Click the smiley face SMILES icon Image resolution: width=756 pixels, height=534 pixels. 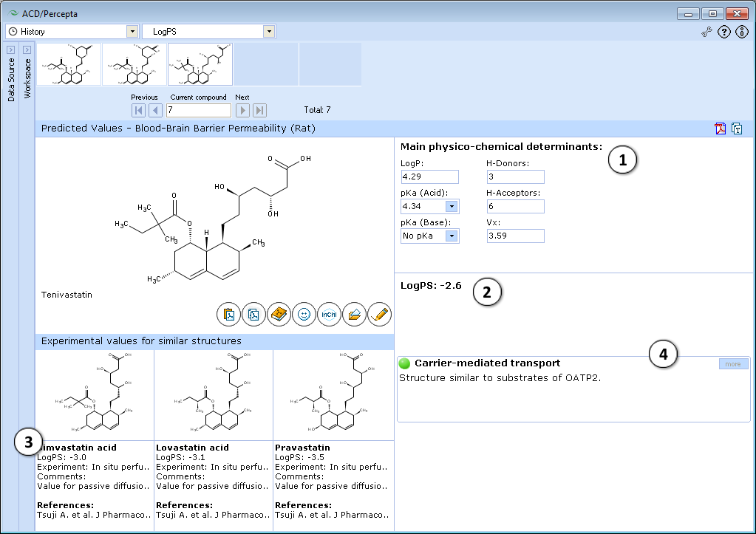click(x=304, y=315)
